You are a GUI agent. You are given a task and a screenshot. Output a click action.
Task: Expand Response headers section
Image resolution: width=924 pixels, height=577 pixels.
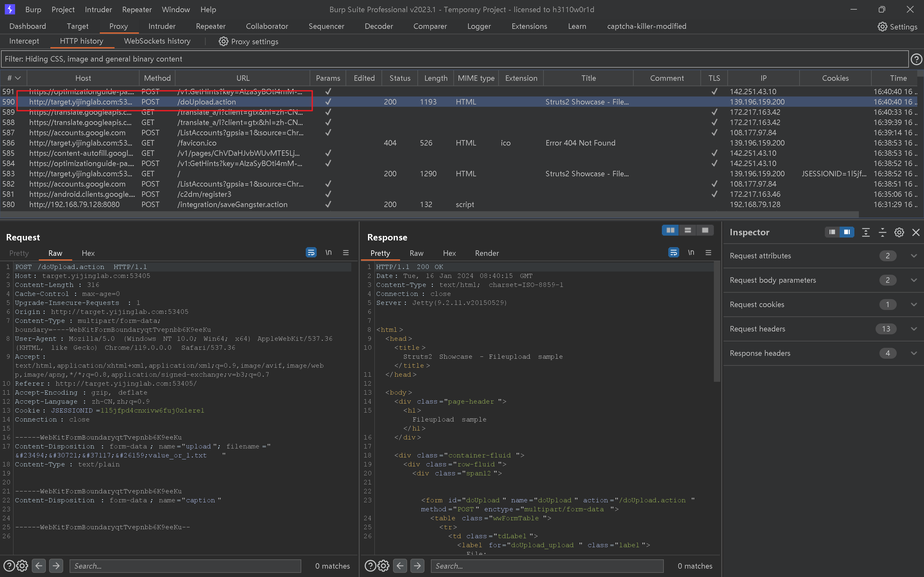(x=913, y=353)
